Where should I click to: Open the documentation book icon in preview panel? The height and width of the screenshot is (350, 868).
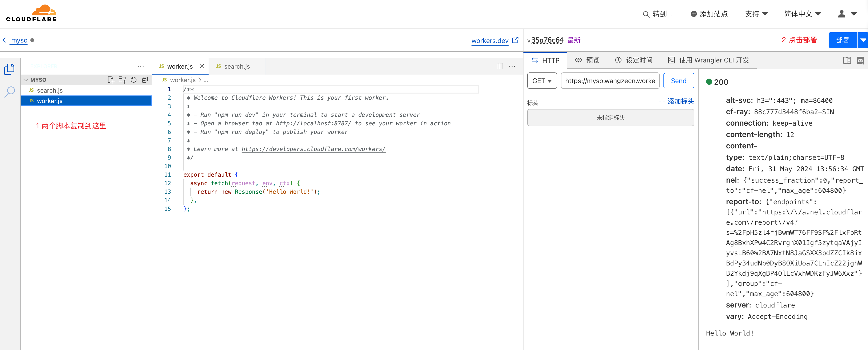pyautogui.click(x=847, y=60)
